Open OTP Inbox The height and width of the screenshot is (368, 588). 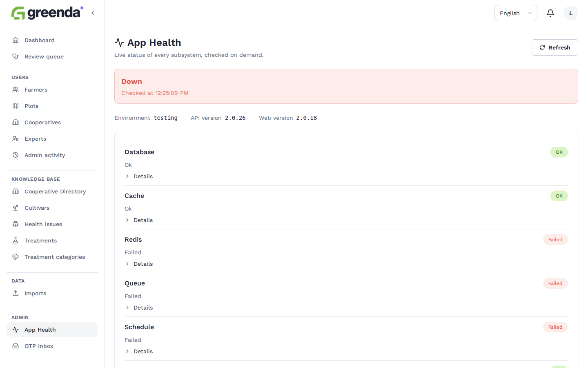click(52, 346)
